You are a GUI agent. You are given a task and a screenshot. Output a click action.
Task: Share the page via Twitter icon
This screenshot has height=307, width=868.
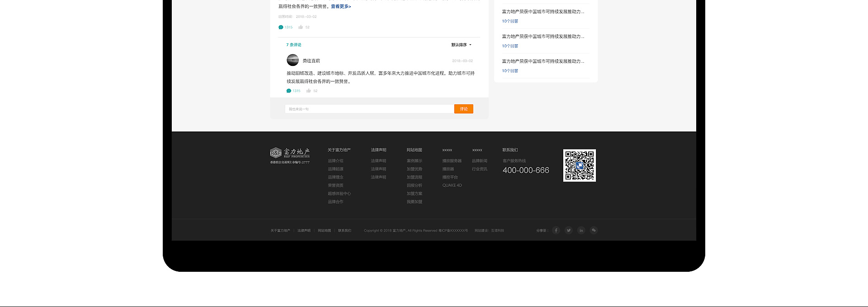click(569, 230)
